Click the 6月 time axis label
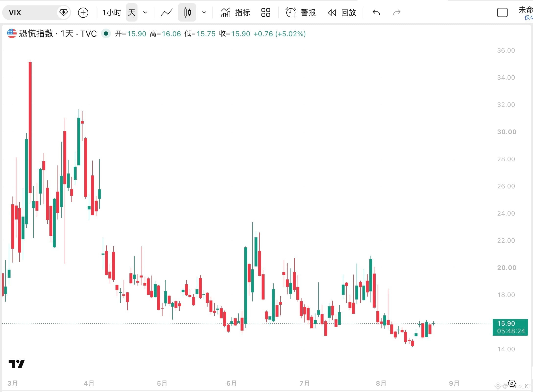The width and height of the screenshot is (533, 392). [x=232, y=383]
